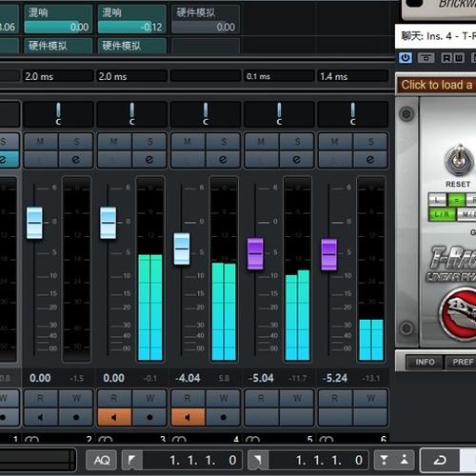Enable read automation R on channel 5
476x476 pixels.
pyautogui.click(x=262, y=399)
